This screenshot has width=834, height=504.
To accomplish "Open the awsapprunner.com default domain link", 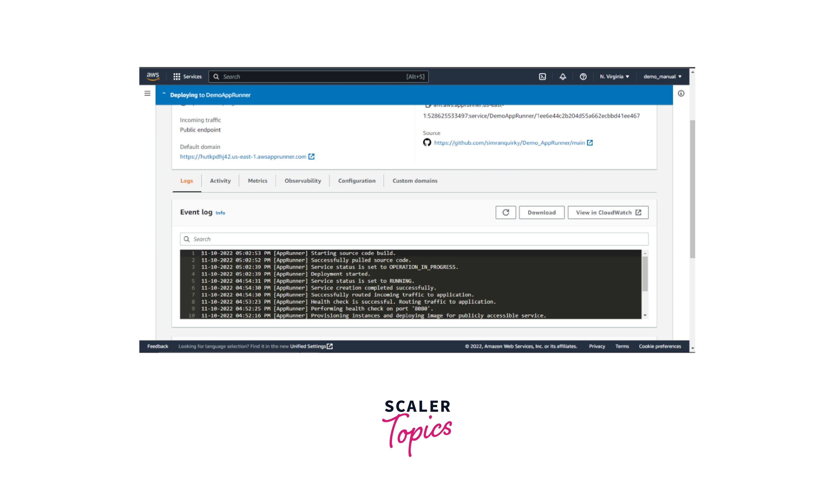I will (x=243, y=157).
